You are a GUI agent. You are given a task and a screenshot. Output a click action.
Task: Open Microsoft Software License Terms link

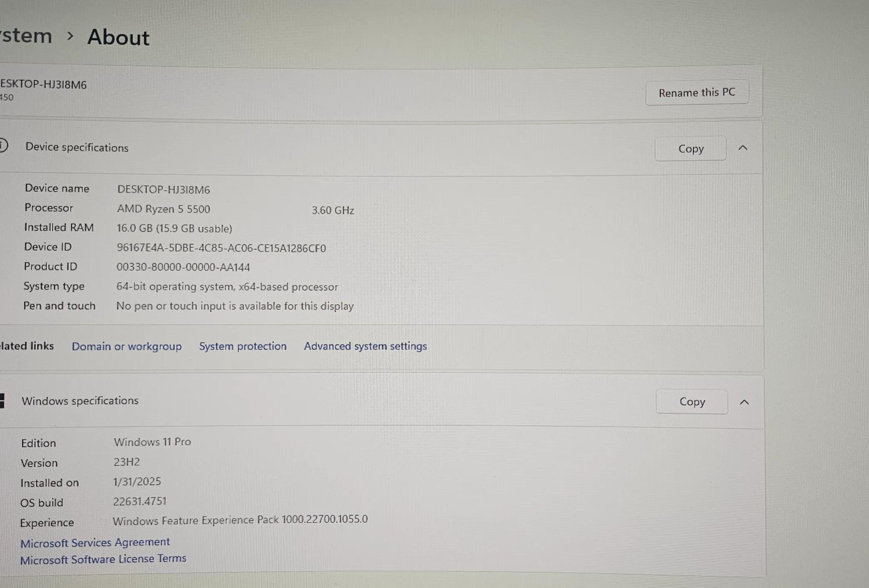pos(103,559)
